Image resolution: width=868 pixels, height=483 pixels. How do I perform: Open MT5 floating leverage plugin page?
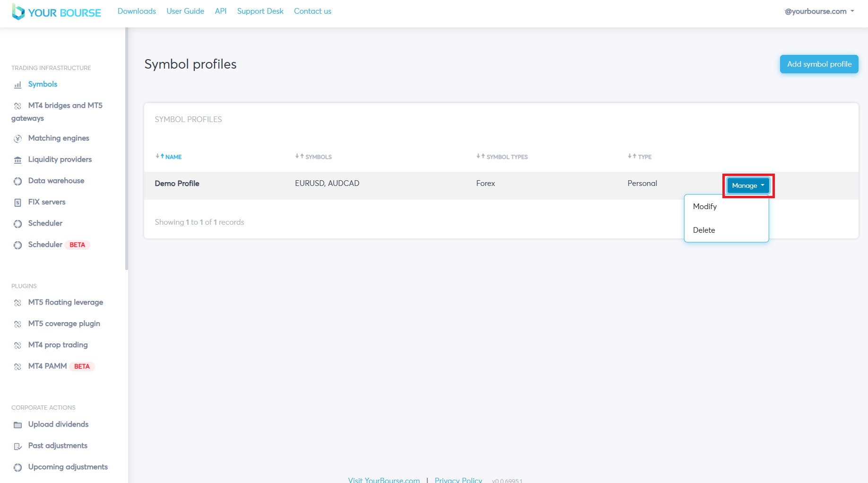[x=66, y=302]
